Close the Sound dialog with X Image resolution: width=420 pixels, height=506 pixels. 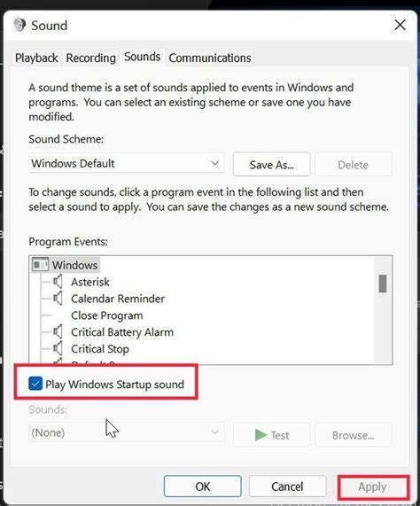click(400, 25)
